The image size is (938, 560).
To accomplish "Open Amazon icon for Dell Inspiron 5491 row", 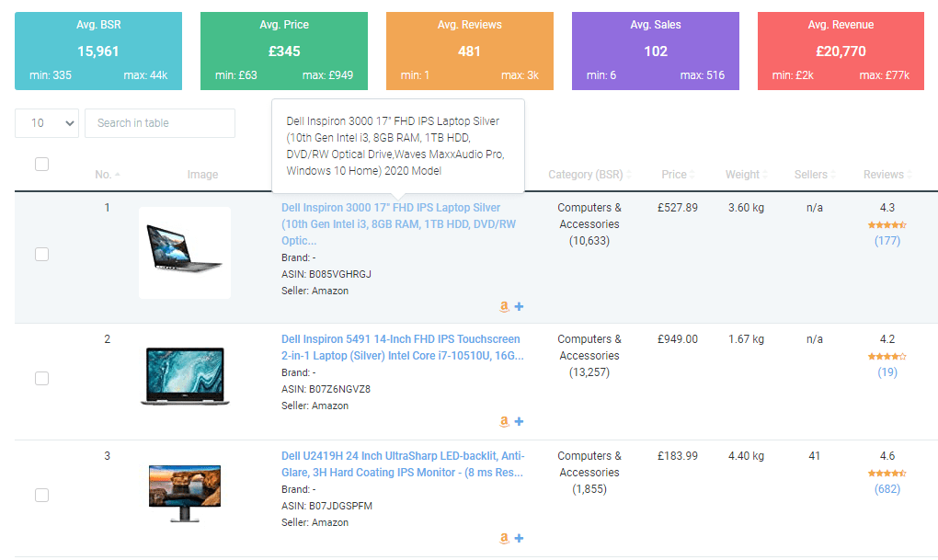I will [504, 421].
